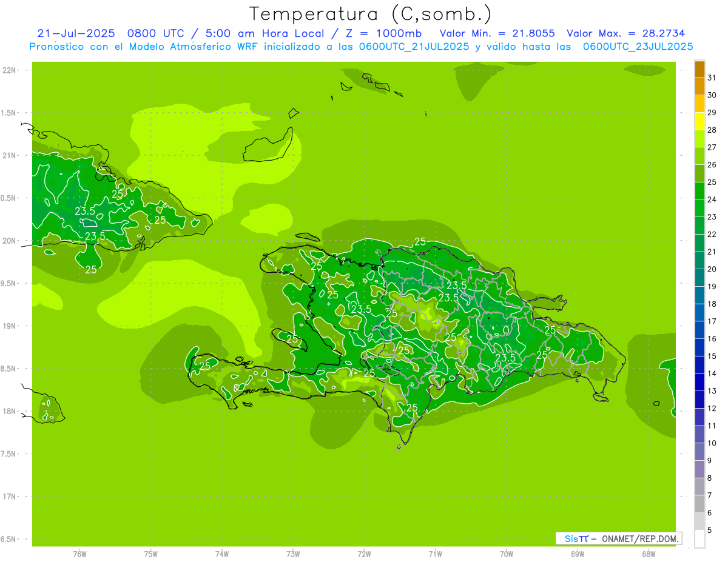The image size is (728, 562).
Task: Click the colorbar label "31"
Action: point(712,78)
